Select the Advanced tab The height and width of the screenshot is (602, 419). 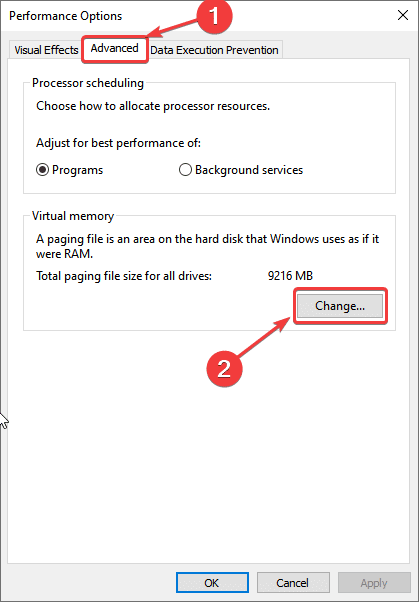(x=114, y=49)
